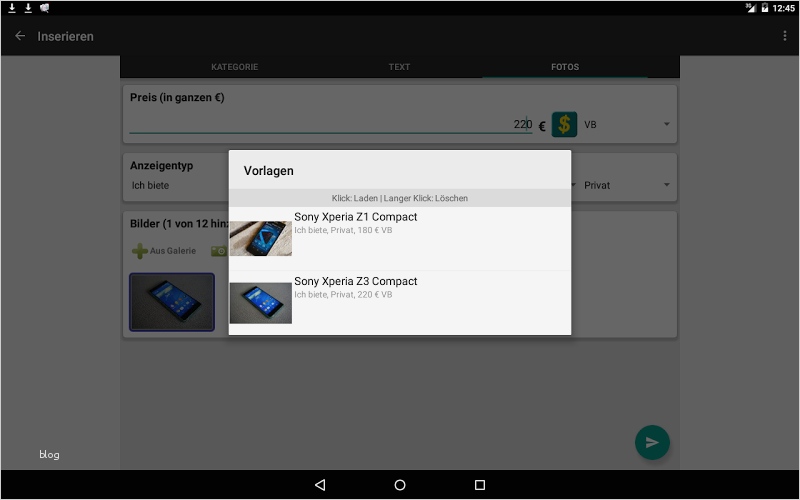The image size is (800, 500).
Task: Switch to the FOTOS tab
Action: [x=565, y=67]
